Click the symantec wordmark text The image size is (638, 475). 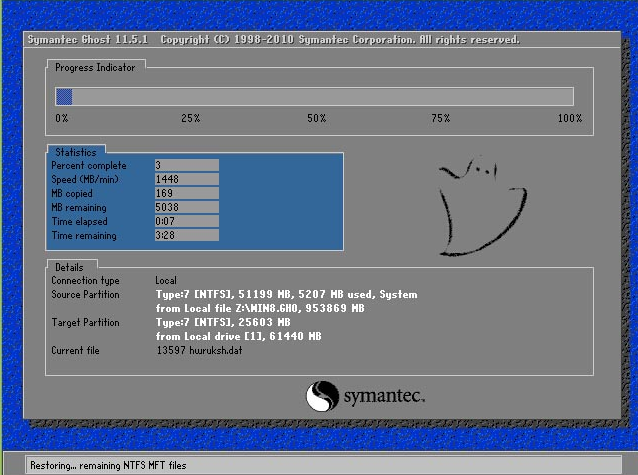[384, 396]
